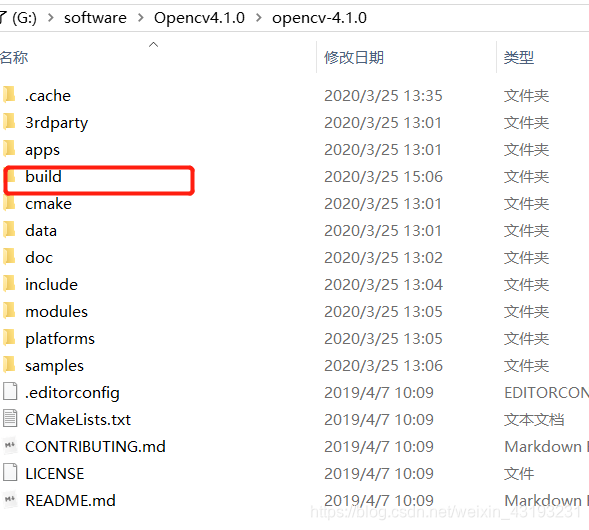
Task: Click the platforms folder icon
Action: pos(9,338)
